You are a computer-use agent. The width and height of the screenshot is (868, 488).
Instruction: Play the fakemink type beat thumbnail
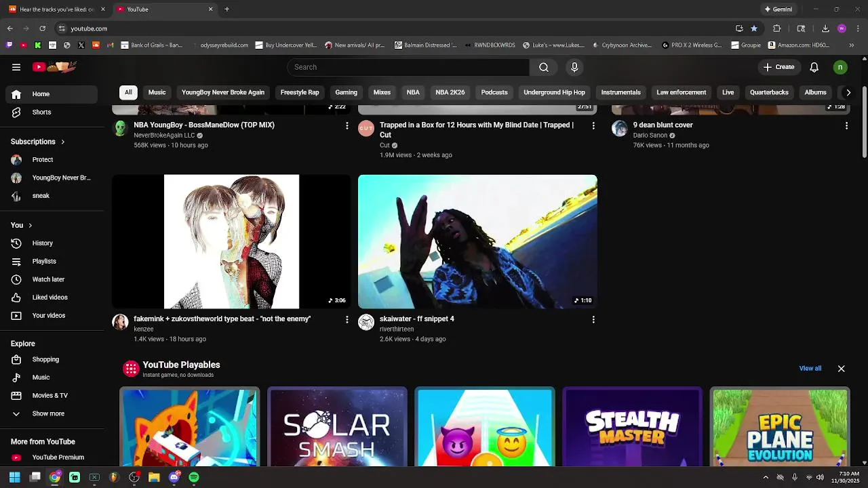tap(231, 242)
